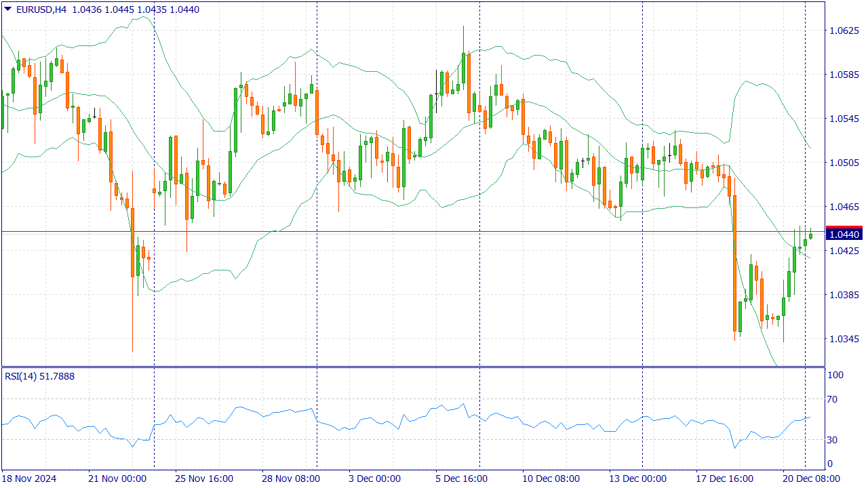Image resolution: width=868 pixels, height=488 pixels.
Task: Click the 1.0545 price axis label
Action: pos(845,119)
